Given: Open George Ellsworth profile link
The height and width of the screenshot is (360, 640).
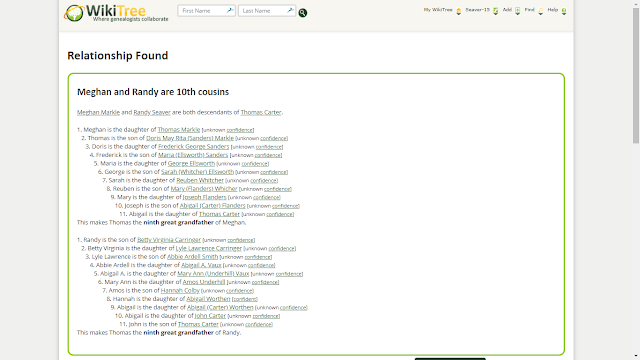Looking at the screenshot, I should pyautogui.click(x=191, y=163).
